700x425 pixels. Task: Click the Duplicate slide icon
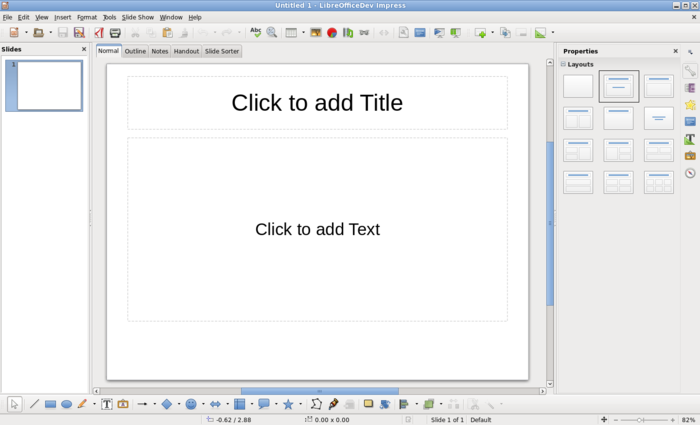(x=505, y=33)
